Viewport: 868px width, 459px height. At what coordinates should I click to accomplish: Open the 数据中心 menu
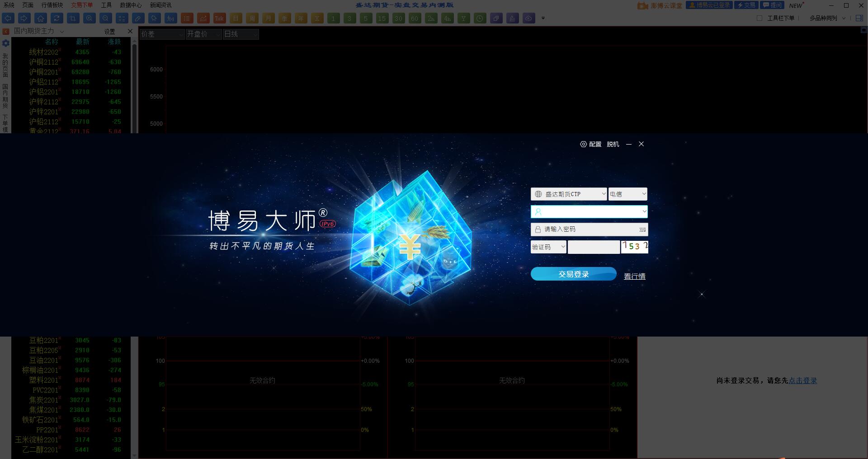pyautogui.click(x=131, y=5)
